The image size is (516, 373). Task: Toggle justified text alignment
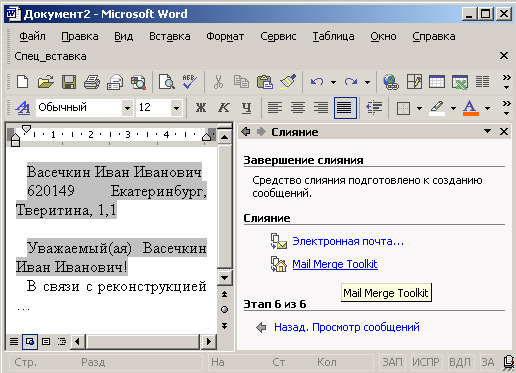pos(345,108)
